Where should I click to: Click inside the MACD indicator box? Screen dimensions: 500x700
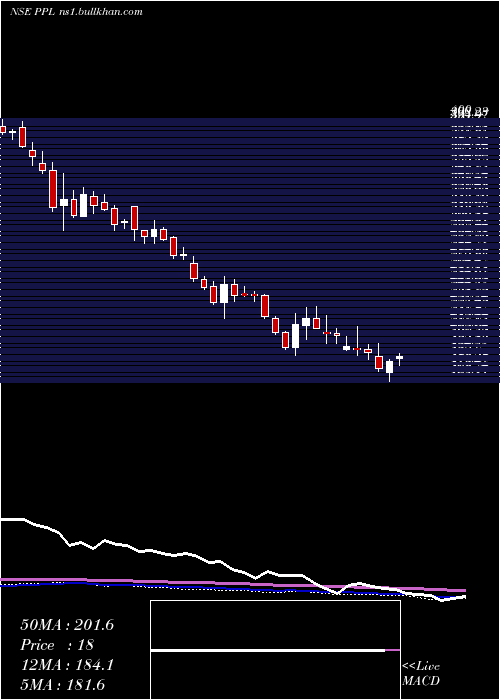click(x=275, y=650)
